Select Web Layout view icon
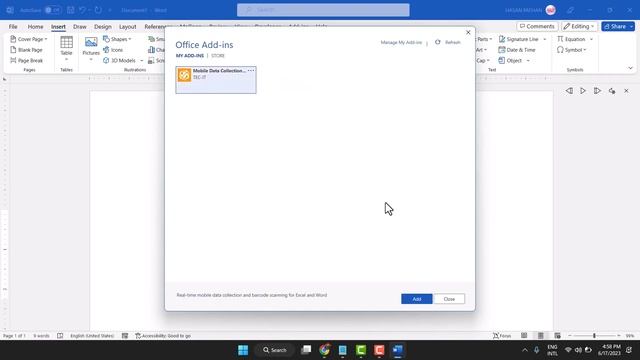Viewport: 640px width, 360px height. coord(558,336)
